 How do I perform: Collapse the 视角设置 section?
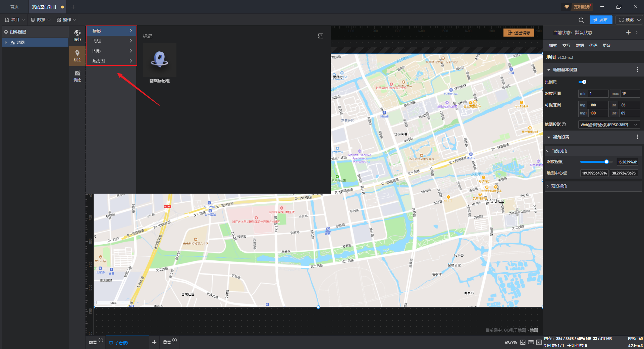pyautogui.click(x=549, y=137)
